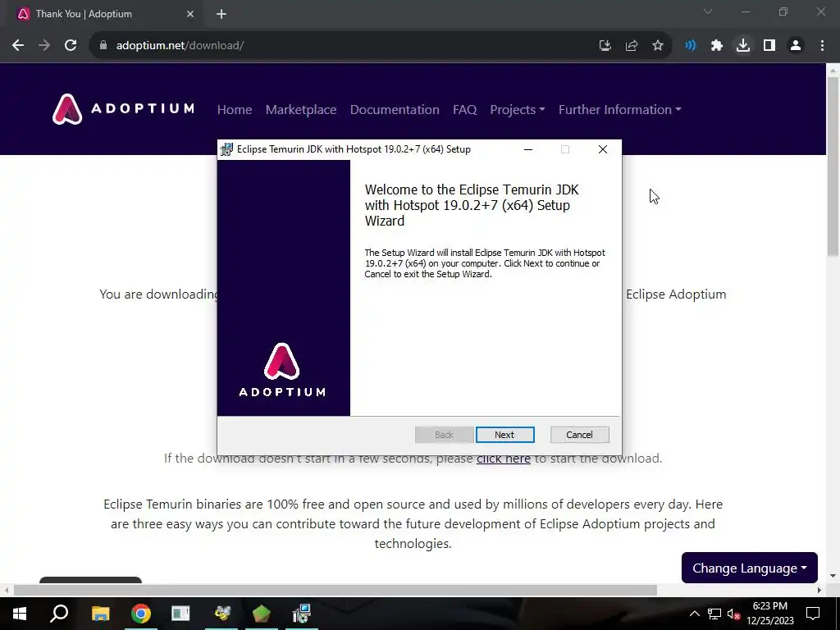Click the address bar URL field
Image resolution: width=840 pixels, height=630 pixels.
pos(343,46)
